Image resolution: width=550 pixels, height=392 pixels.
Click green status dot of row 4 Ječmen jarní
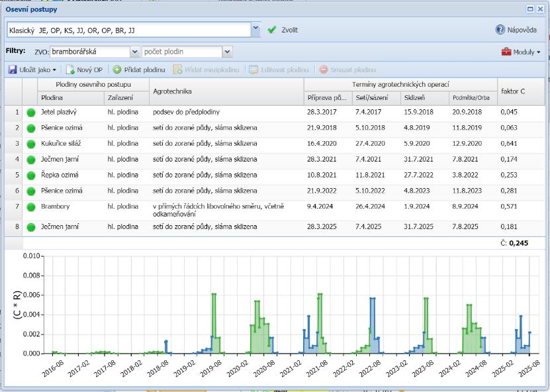pyautogui.click(x=31, y=160)
